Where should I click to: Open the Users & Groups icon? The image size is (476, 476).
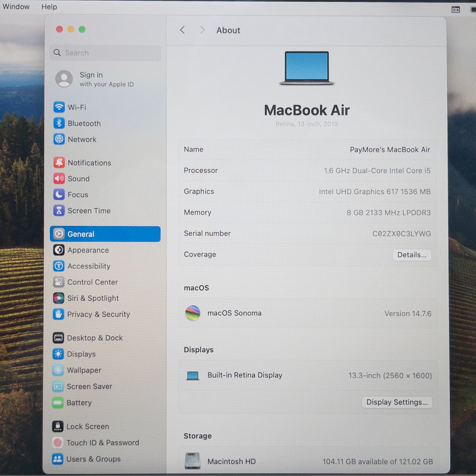(57, 459)
